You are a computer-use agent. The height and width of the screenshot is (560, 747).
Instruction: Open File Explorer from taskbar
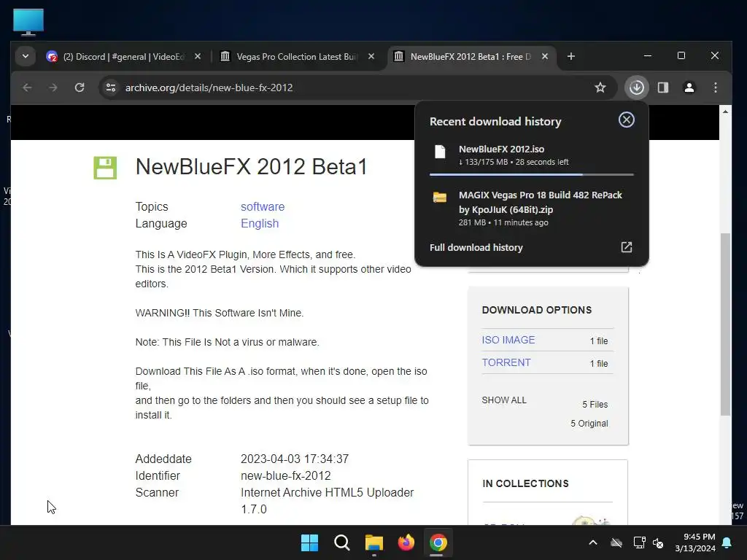point(374,542)
